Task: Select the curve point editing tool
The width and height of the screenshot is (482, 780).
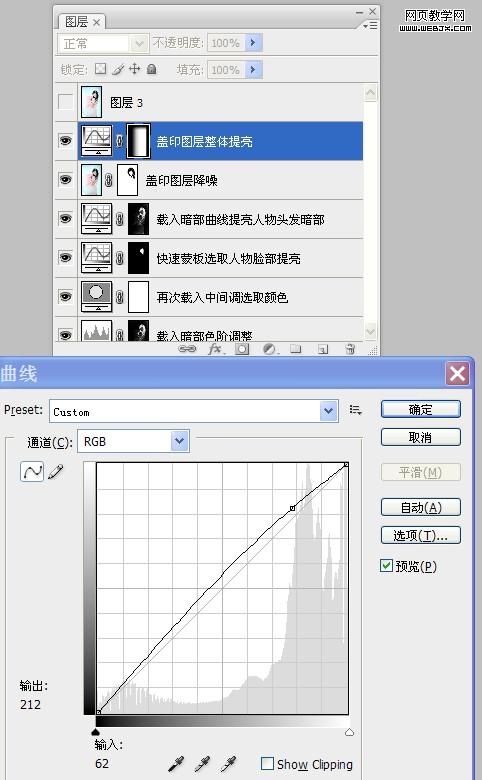Action: coord(32,471)
